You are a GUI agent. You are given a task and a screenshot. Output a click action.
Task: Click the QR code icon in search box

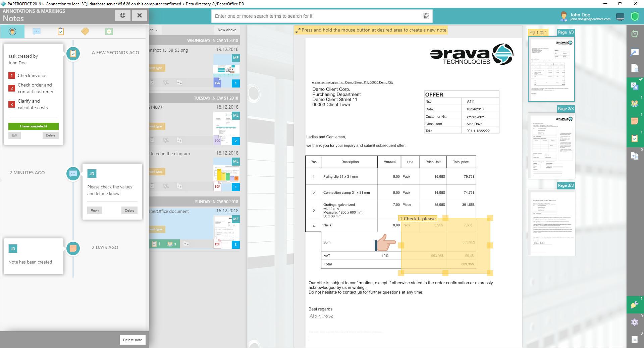point(426,16)
